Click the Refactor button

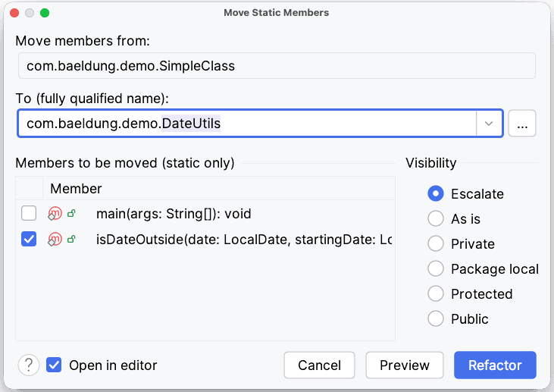[x=495, y=365]
